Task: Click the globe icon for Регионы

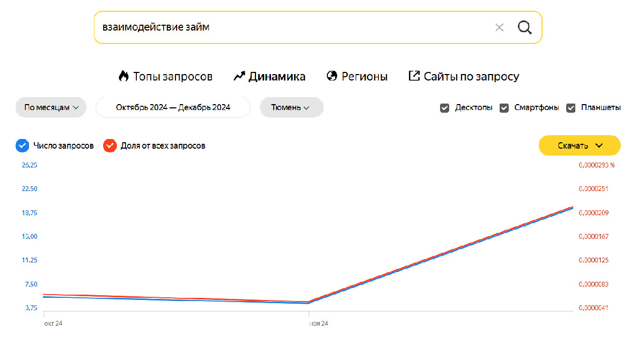Action: [332, 76]
